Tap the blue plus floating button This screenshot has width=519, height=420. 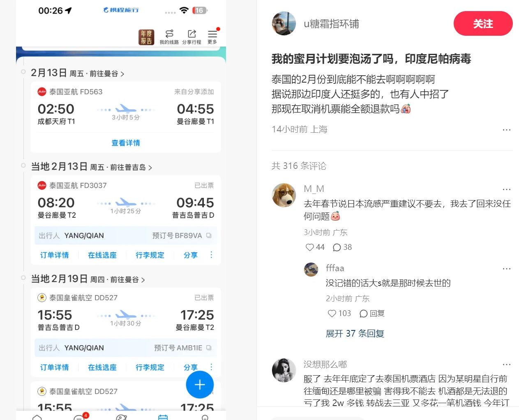200,385
